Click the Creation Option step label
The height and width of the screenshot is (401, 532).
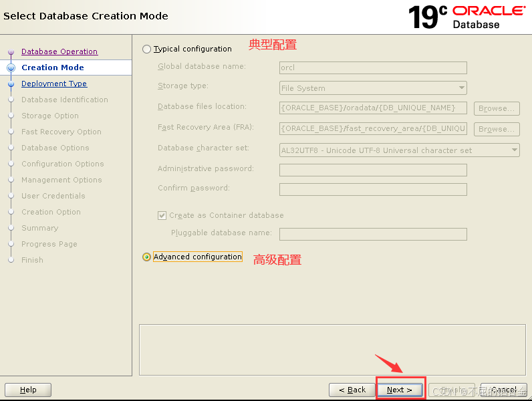click(x=51, y=212)
